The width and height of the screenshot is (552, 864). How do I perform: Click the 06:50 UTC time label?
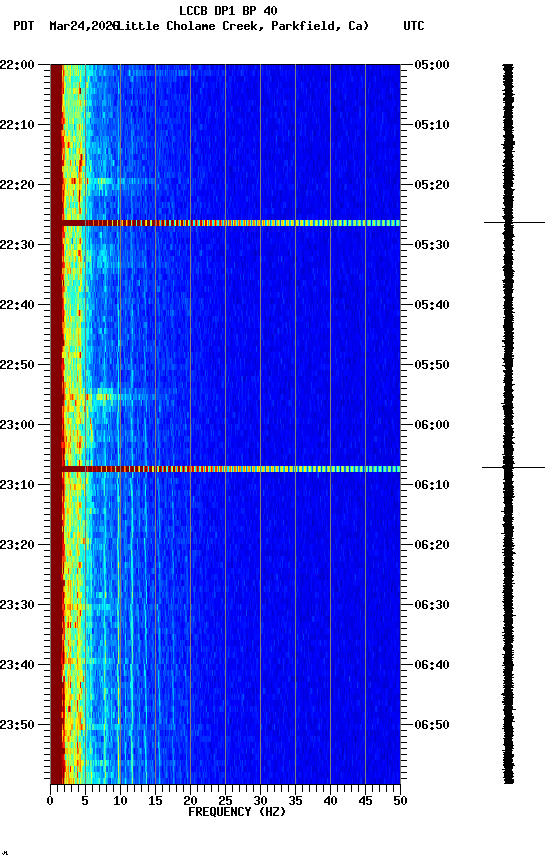(x=432, y=725)
